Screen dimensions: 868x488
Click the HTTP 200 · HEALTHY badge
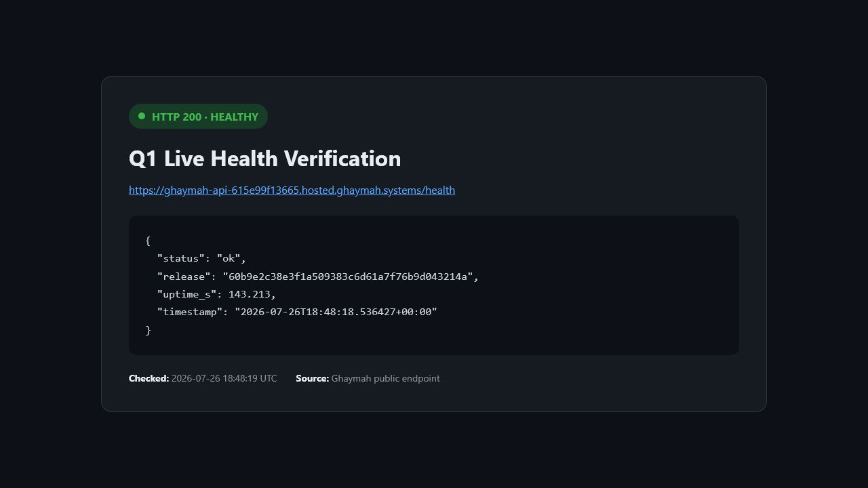click(x=198, y=117)
